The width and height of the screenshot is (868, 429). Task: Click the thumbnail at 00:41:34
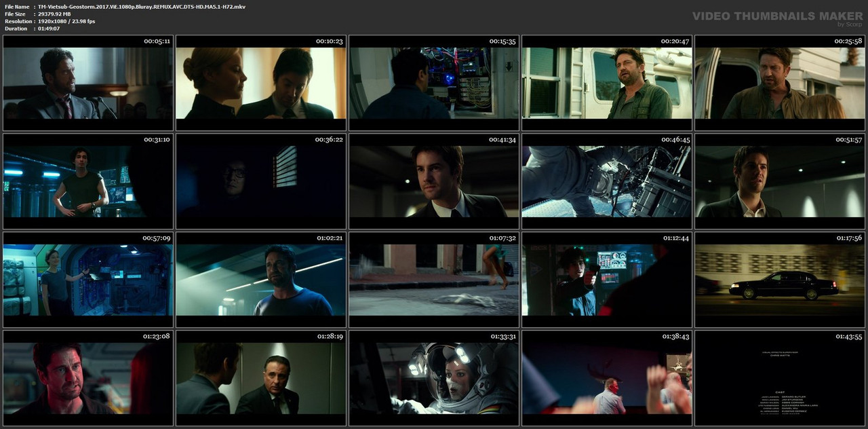[434, 181]
